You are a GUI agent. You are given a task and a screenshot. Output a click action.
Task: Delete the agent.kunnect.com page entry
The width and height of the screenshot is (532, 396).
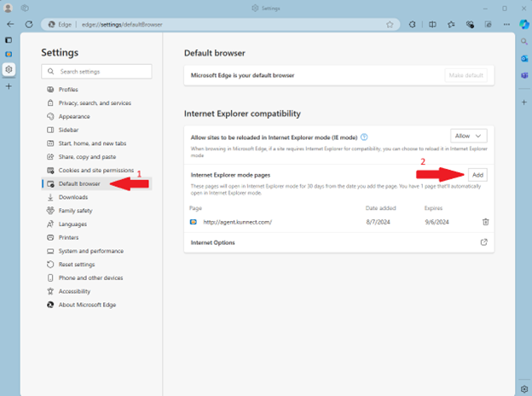[485, 222]
